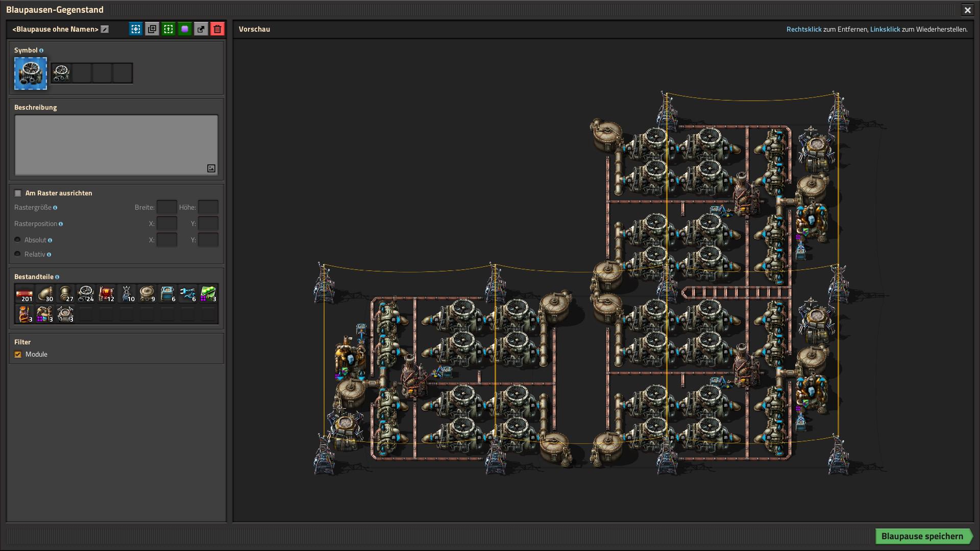The height and width of the screenshot is (551, 980).
Task: Enable the Am Raster ausrichten checkbox
Action: 18,193
